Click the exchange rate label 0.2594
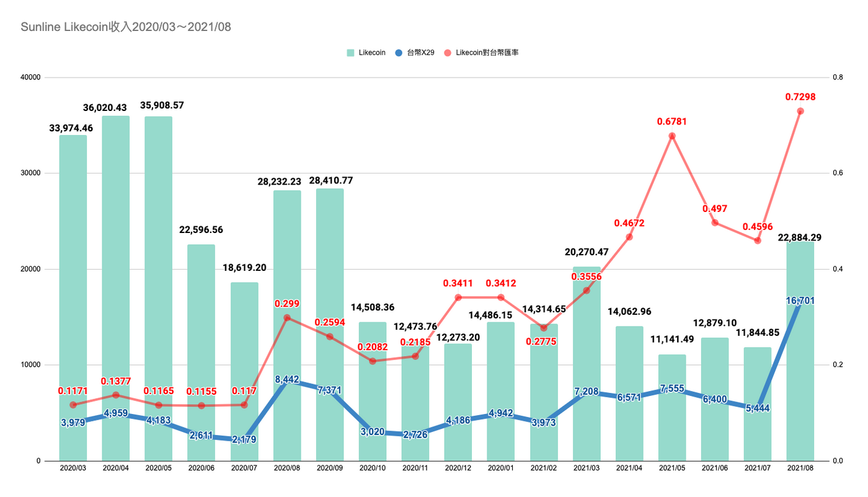868x497 pixels. tap(330, 322)
